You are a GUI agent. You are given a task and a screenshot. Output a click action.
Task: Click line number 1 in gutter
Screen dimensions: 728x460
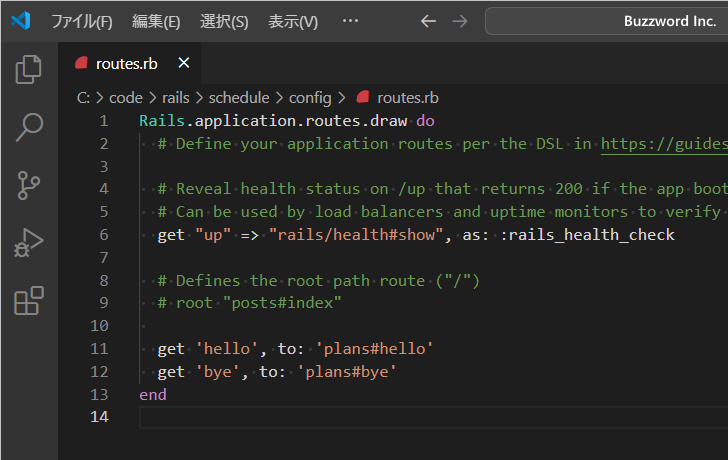(104, 121)
